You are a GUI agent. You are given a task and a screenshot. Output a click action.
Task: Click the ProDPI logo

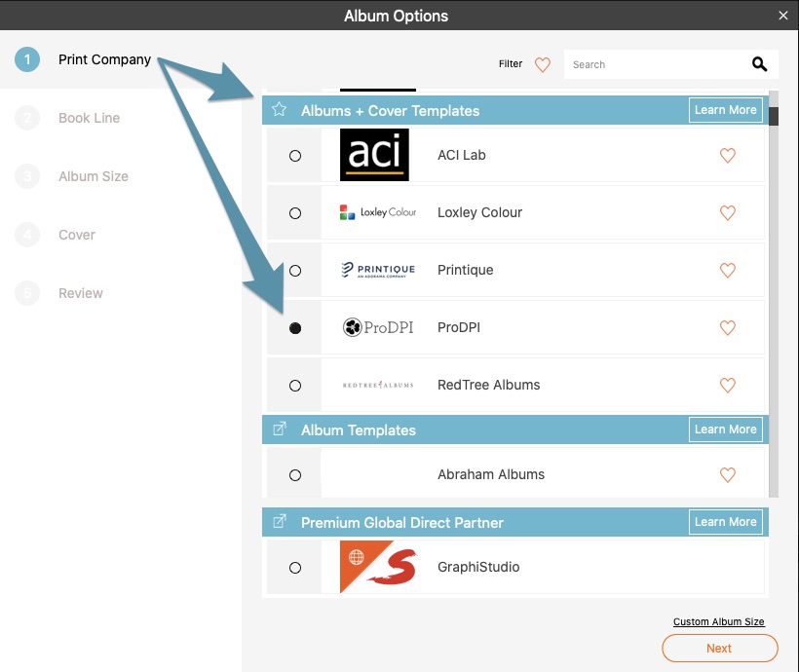[x=378, y=327]
